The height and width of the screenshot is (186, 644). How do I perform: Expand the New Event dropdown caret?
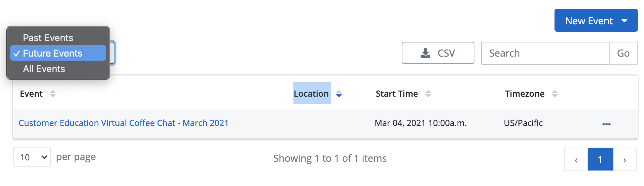624,21
